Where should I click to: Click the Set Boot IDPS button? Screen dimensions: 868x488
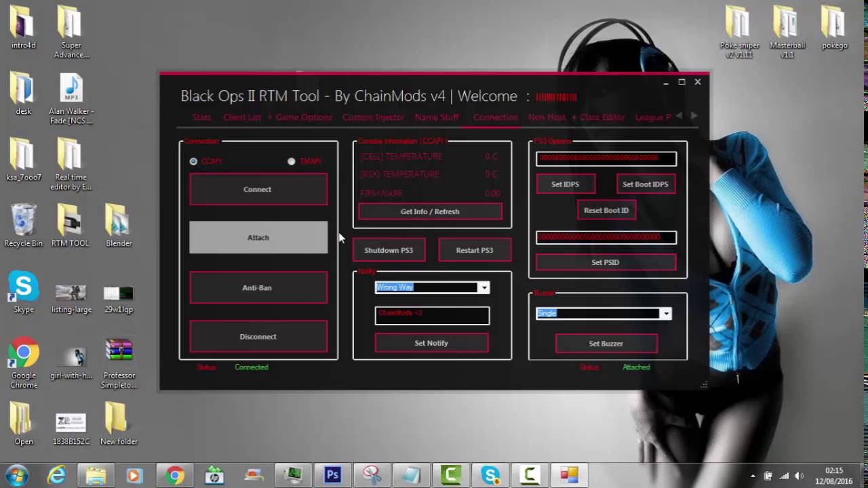(x=646, y=184)
